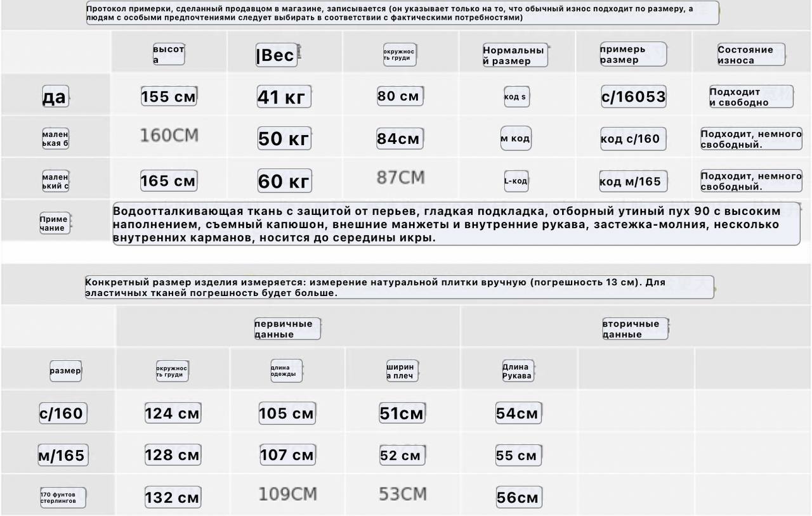The height and width of the screenshot is (516, 812).
Task: Click the "56см" sleeve length cell
Action: 519,498
